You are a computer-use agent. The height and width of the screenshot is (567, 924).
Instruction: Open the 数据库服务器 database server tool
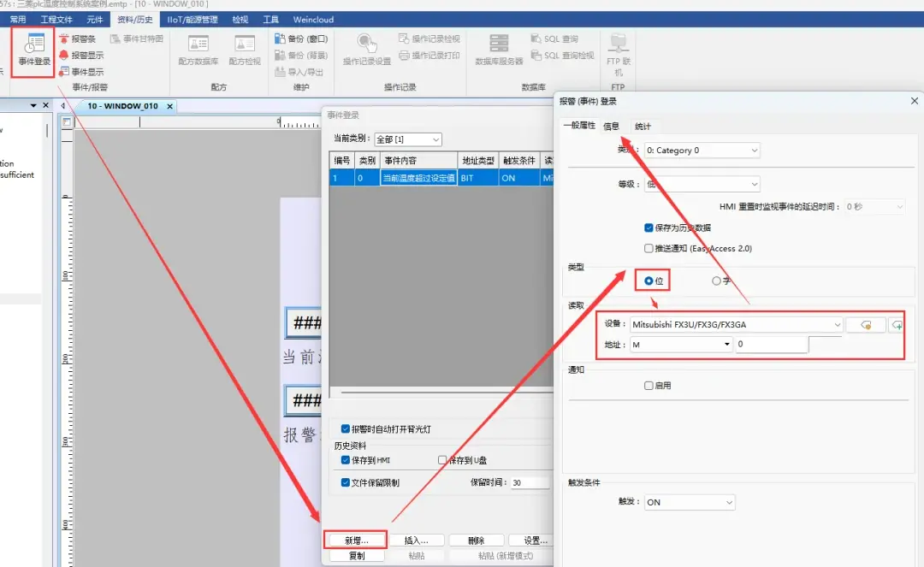[x=499, y=50]
